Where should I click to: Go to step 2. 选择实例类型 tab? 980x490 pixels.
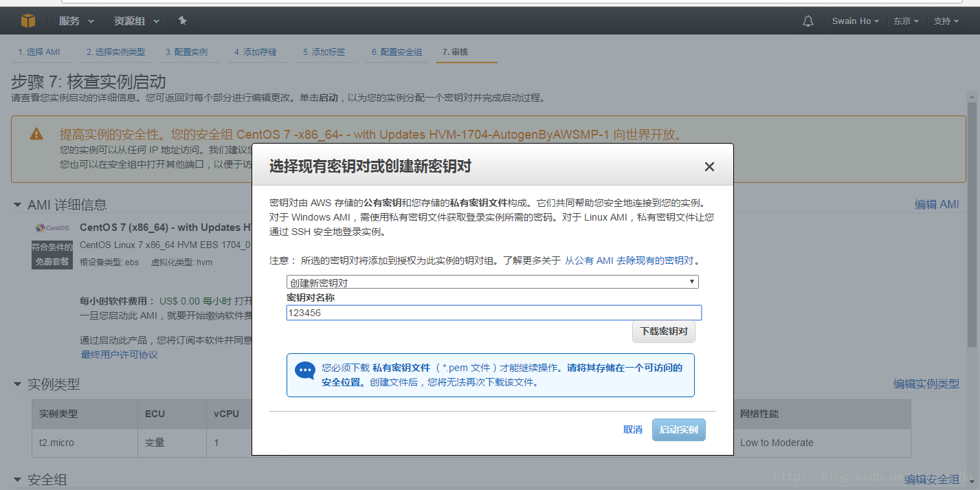115,52
